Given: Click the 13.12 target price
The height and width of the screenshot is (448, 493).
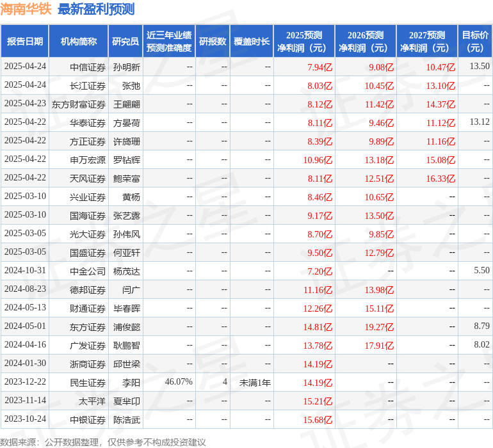Looking at the screenshot, I should [x=480, y=122].
